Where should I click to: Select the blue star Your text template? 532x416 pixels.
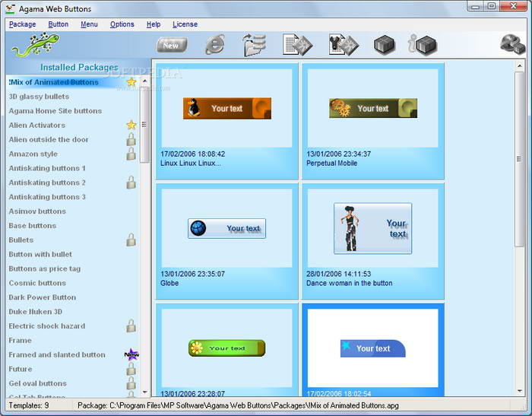click(373, 348)
